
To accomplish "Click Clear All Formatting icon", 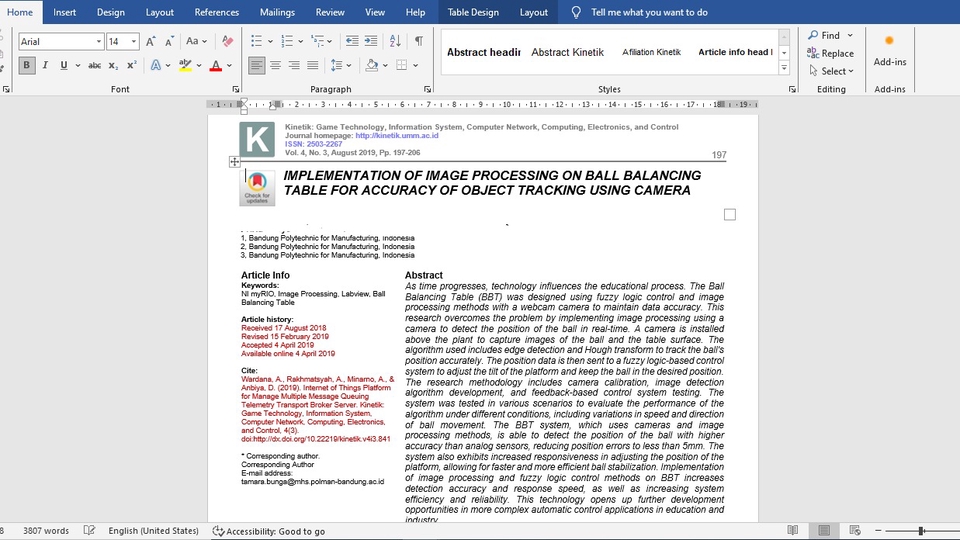I will coord(228,41).
